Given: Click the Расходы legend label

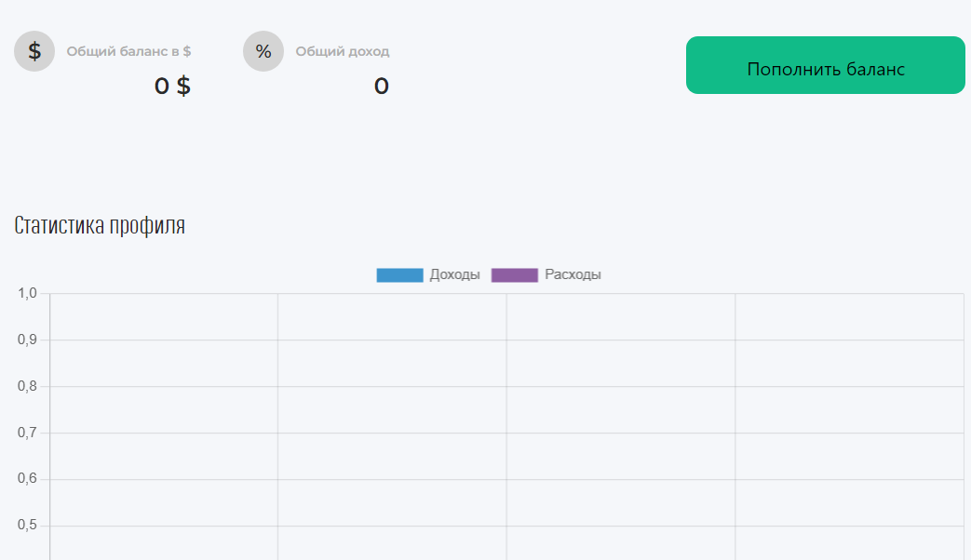Looking at the screenshot, I should [x=573, y=274].
